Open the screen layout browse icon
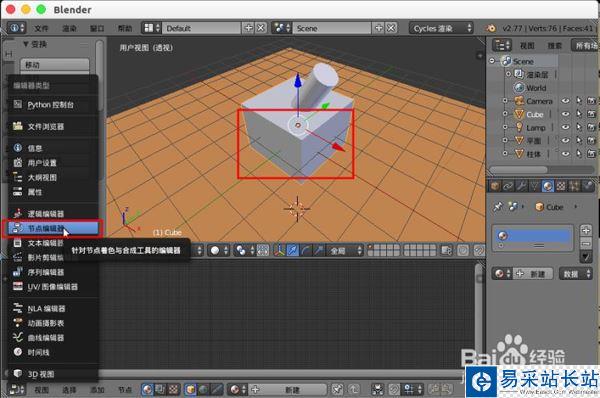 (x=151, y=28)
